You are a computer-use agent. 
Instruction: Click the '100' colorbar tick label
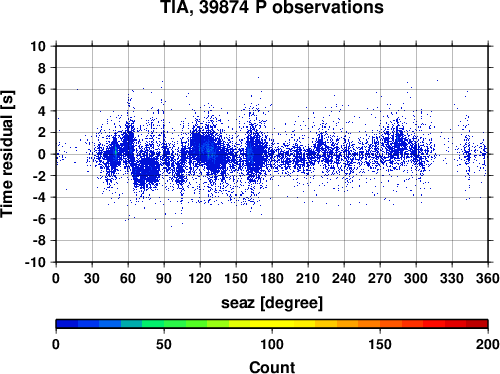coord(272,344)
